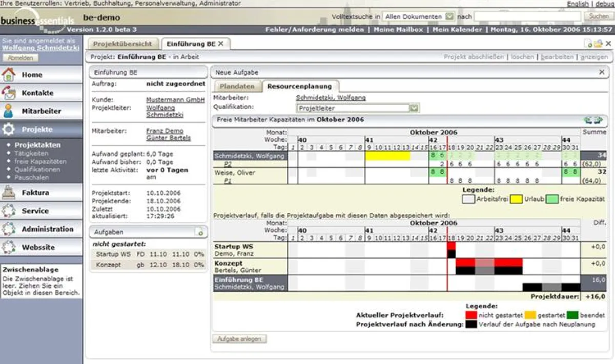The width and height of the screenshot is (615, 364).
Task: Close the Neue Aufgabe panel
Action: pyautogui.click(x=602, y=73)
